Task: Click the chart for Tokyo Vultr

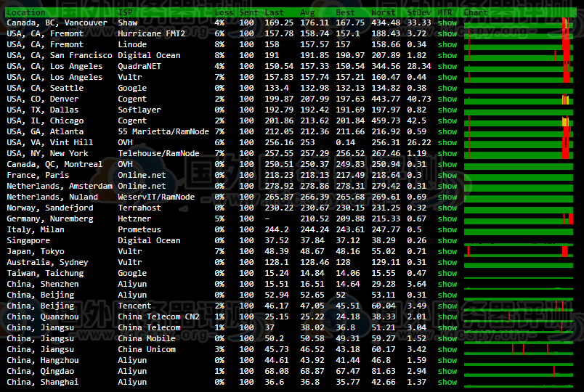Action: coord(519,252)
